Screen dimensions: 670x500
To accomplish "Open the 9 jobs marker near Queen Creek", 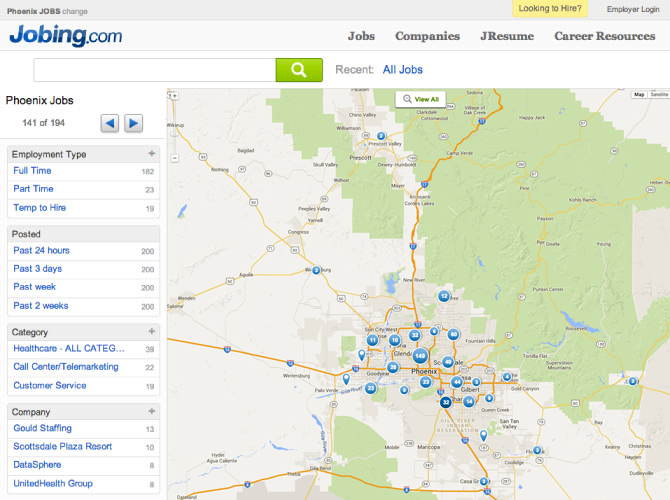I will tap(489, 398).
